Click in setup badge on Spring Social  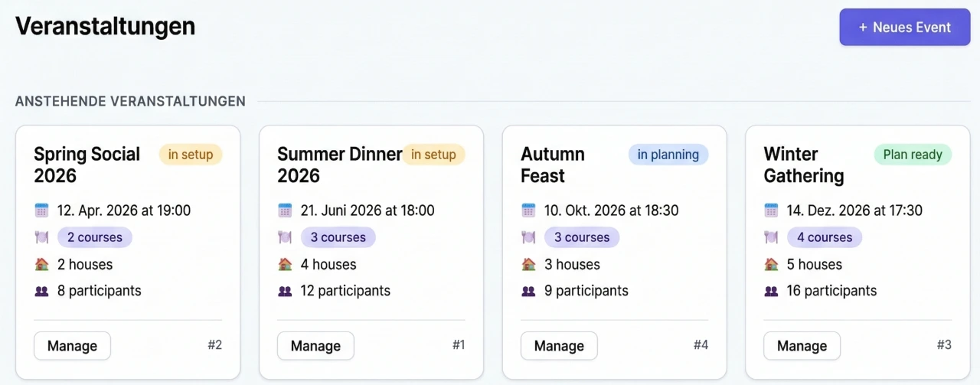tap(191, 155)
